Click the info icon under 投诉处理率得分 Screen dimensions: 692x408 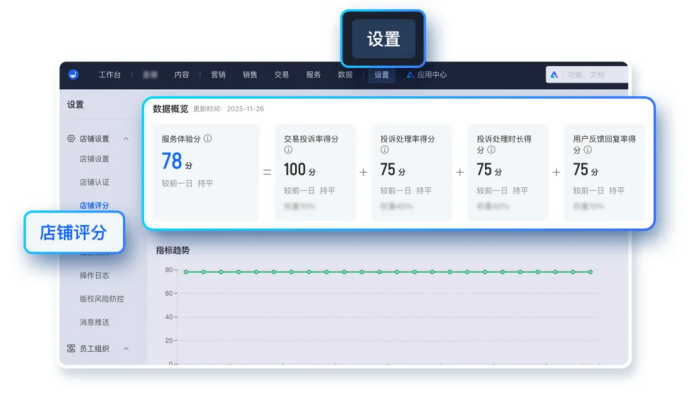pyautogui.click(x=385, y=150)
